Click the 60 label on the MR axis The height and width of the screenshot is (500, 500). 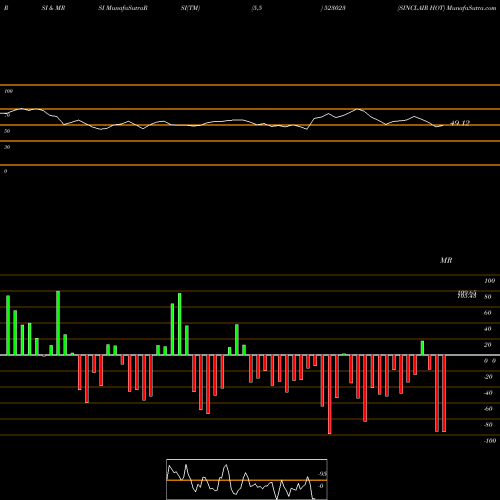coord(488,313)
